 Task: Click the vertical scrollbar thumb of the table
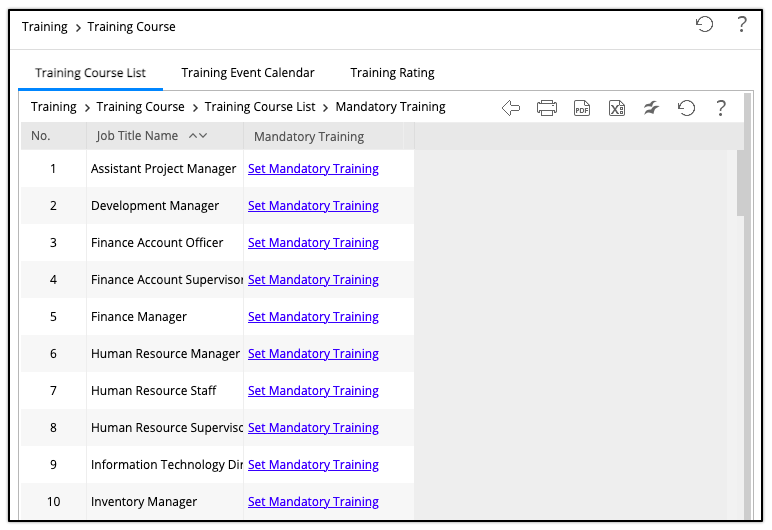pyautogui.click(x=740, y=183)
